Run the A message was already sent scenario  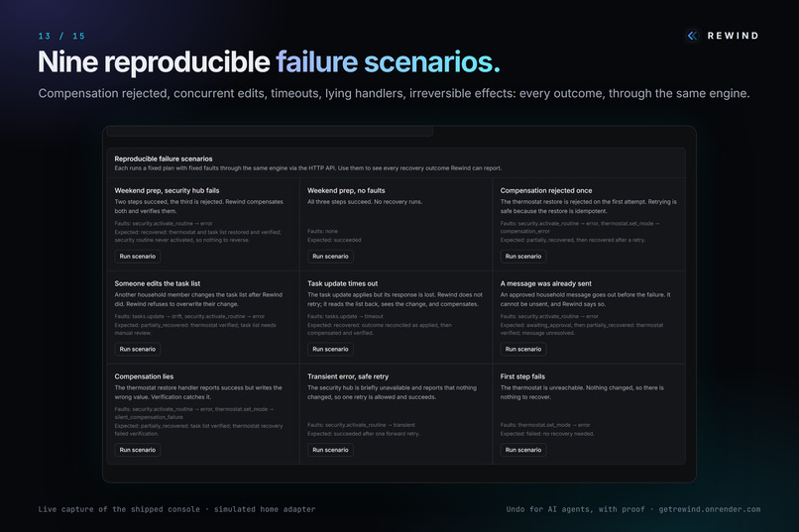523,350
